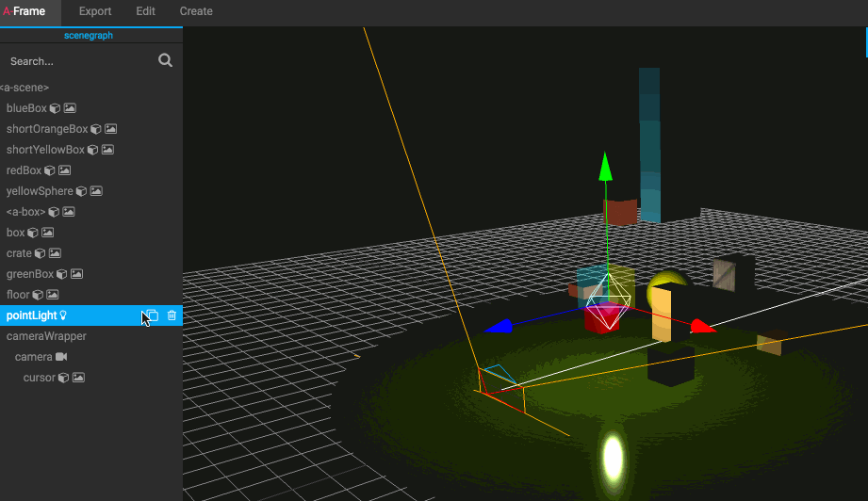Select the cameraWrapper entity in scenegraph
This screenshot has width=868, height=501.
tap(46, 336)
